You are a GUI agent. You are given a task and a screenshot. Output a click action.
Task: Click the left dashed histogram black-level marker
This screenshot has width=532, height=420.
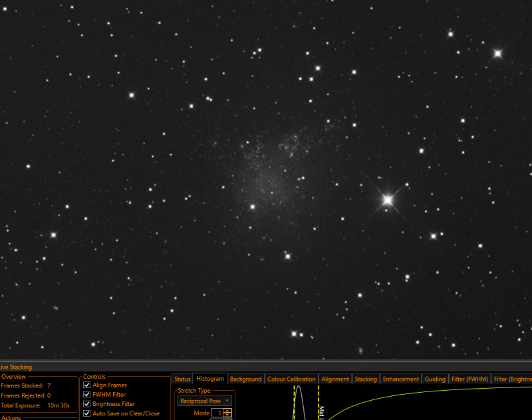[x=294, y=403]
